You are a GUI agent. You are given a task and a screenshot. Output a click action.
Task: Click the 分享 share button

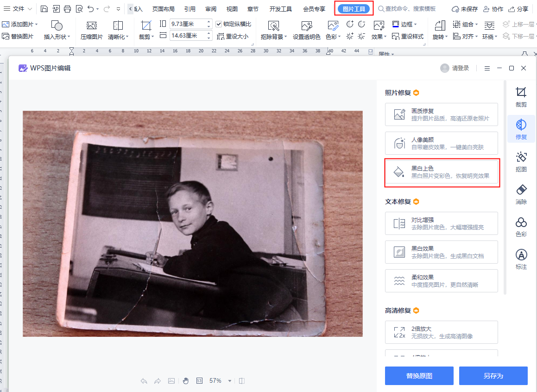click(x=518, y=9)
